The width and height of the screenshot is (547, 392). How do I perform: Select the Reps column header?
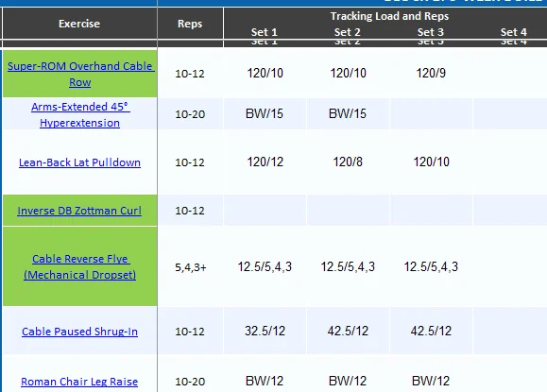pyautogui.click(x=190, y=24)
